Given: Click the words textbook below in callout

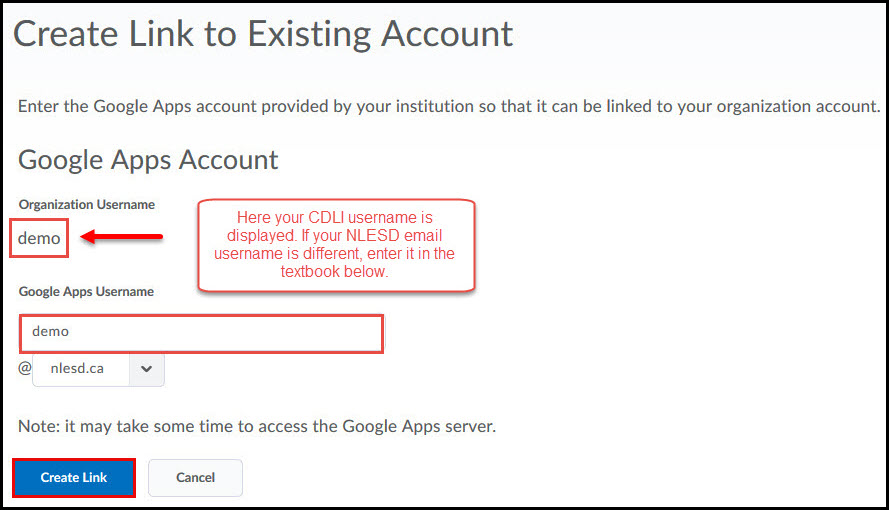Looking at the screenshot, I should [333, 271].
